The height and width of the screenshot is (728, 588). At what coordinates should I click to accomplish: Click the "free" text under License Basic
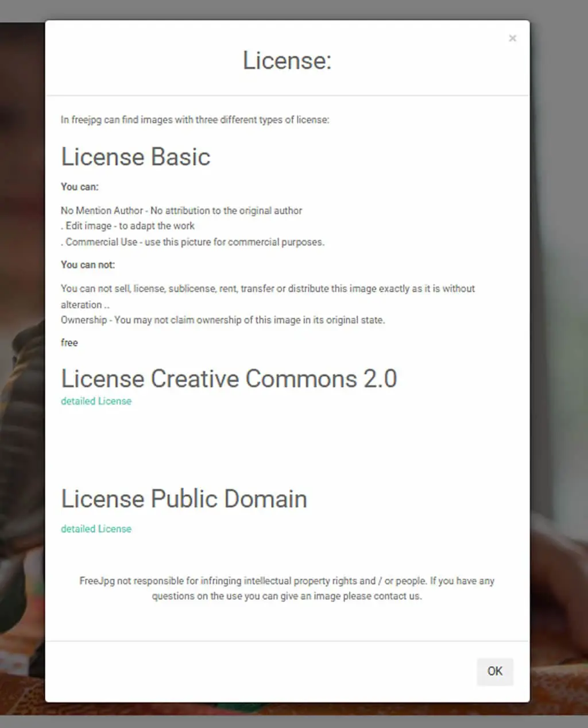tap(69, 342)
